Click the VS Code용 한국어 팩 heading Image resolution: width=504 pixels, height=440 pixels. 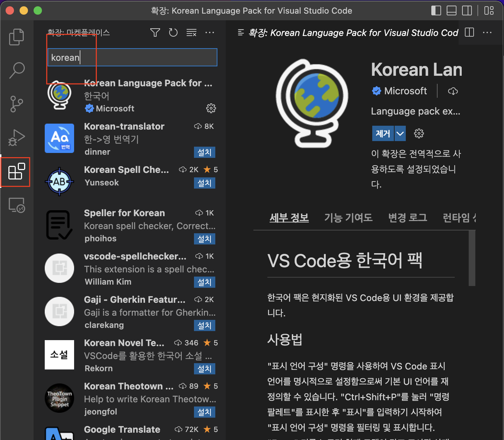[x=345, y=261]
